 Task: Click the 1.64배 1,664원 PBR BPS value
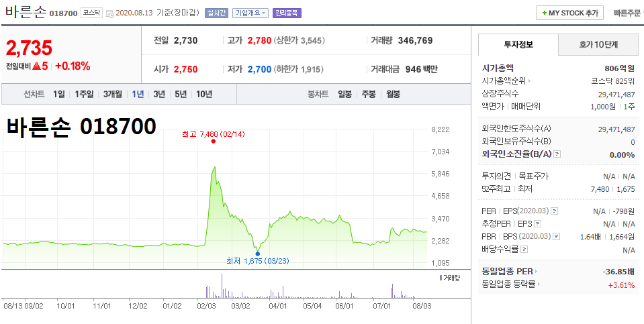[608, 237]
